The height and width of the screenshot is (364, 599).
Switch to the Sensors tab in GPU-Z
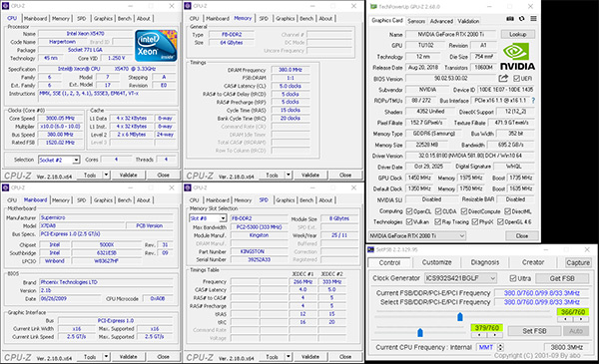pyautogui.click(x=416, y=21)
